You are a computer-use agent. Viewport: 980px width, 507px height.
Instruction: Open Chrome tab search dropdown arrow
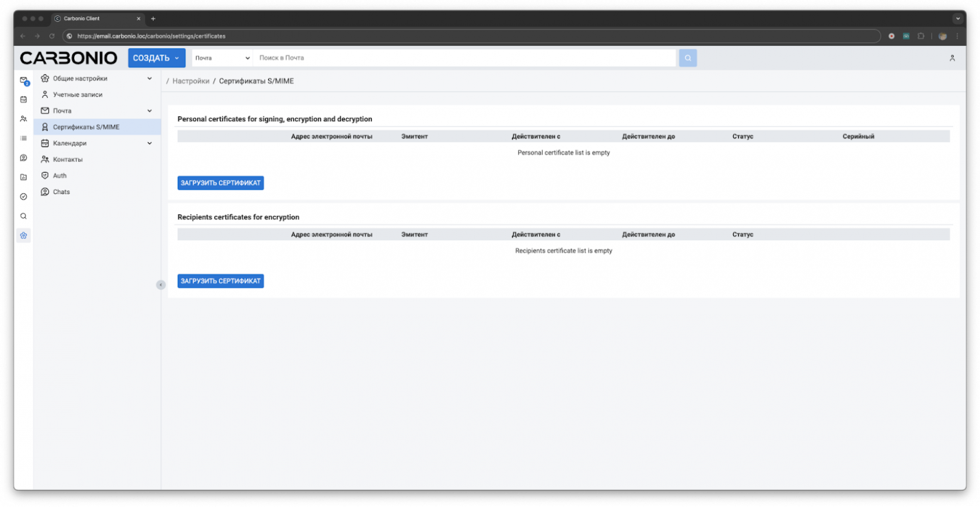[957, 19]
